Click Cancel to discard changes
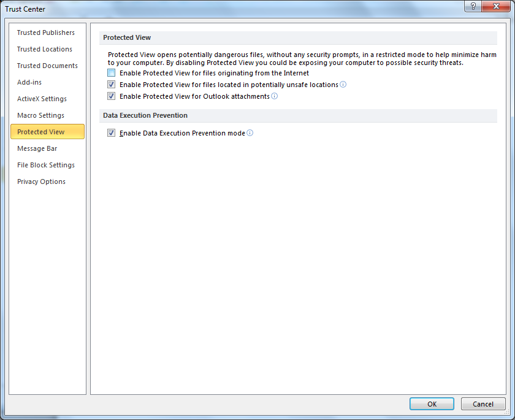The image size is (515, 420). (x=483, y=404)
